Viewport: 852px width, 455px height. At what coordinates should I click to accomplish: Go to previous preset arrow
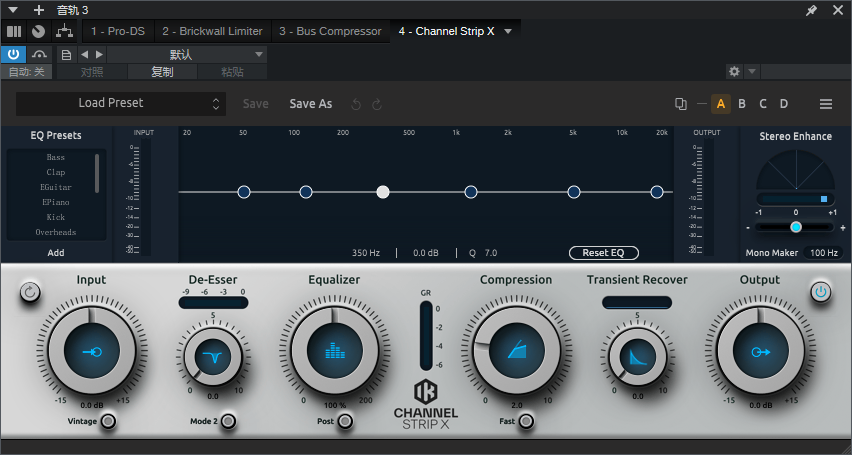(x=84, y=54)
